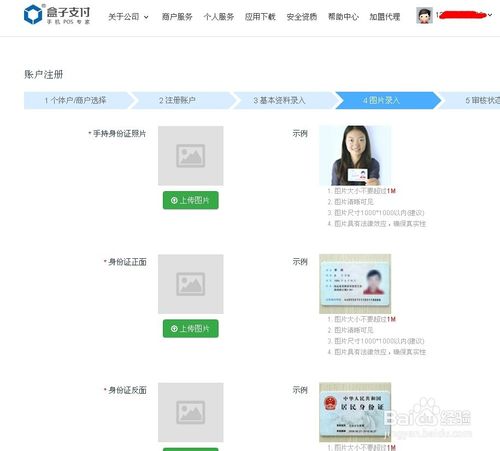Click the 盒子支付 logo
Screen dimensions: 500x451
pyautogui.click(x=57, y=14)
